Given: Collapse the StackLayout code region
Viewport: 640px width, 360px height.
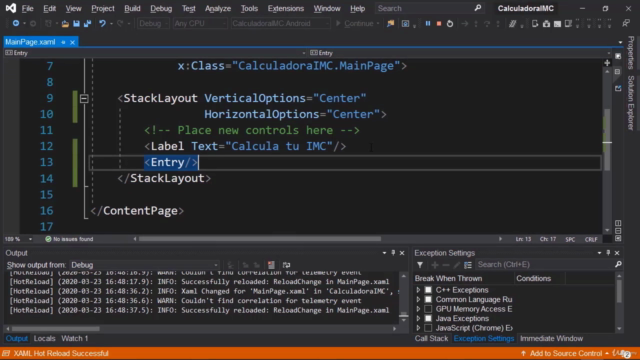Looking at the screenshot, I should (84, 98).
